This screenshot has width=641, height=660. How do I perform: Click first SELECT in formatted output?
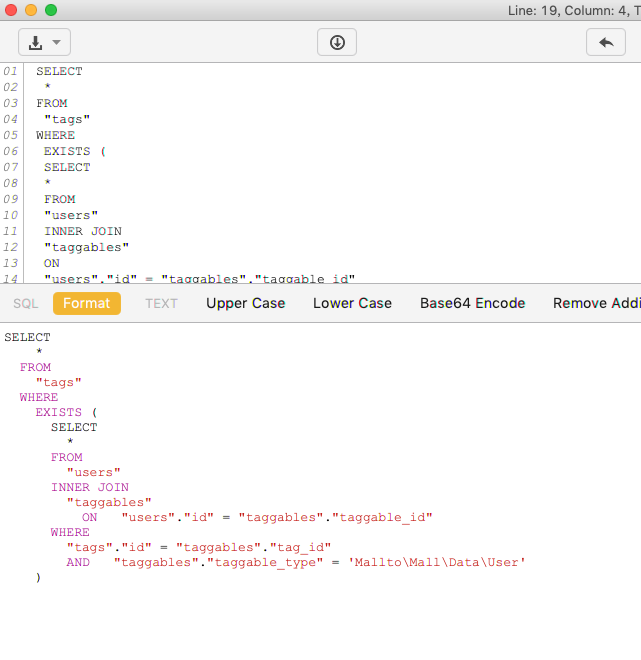pyautogui.click(x=27, y=337)
